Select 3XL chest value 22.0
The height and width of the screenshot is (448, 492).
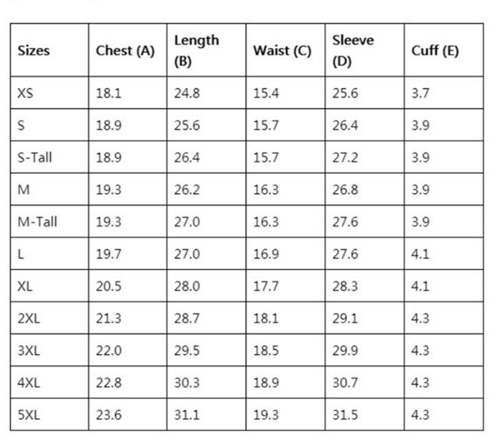click(x=109, y=350)
